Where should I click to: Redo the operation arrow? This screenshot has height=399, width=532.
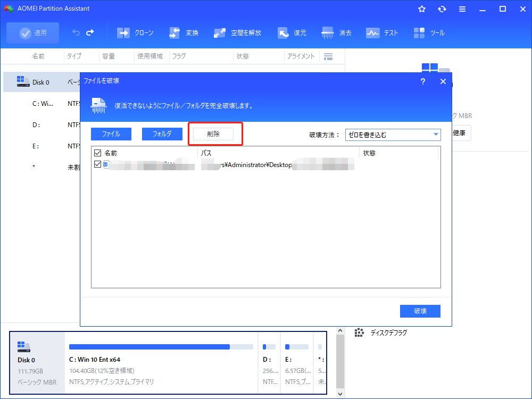[x=90, y=32]
